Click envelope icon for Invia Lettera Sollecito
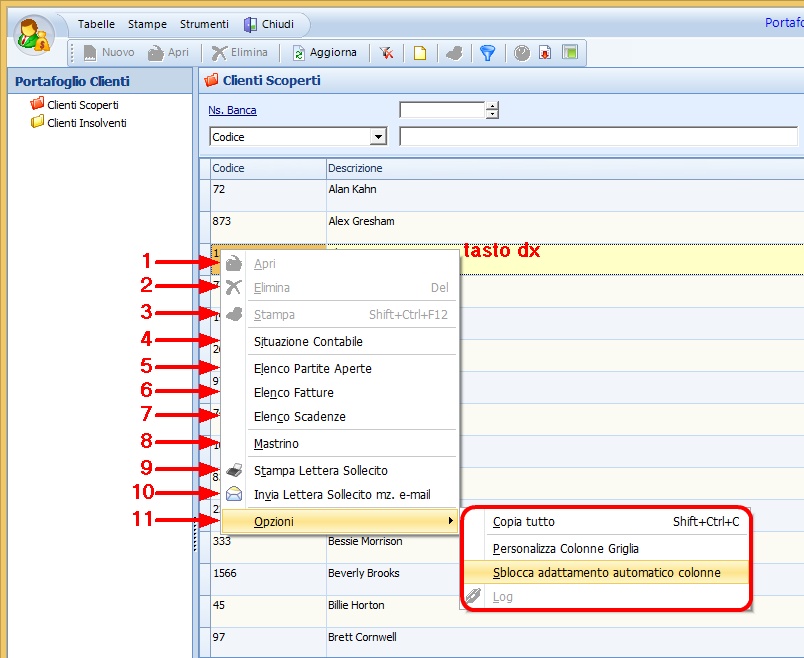Viewport: 804px width, 658px height. click(234, 494)
